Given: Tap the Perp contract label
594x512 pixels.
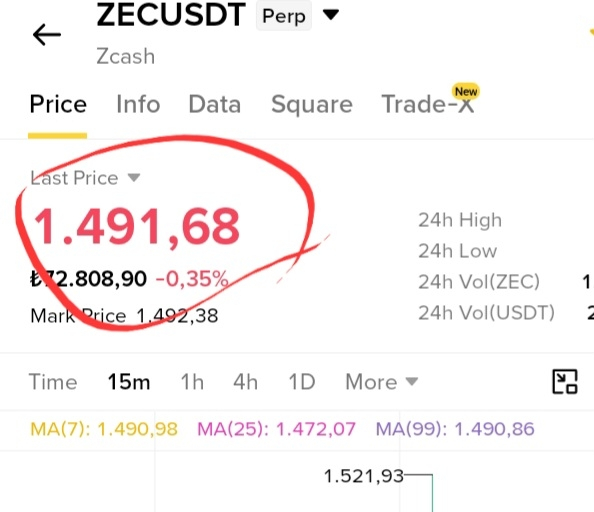Looking at the screenshot, I should tap(284, 16).
